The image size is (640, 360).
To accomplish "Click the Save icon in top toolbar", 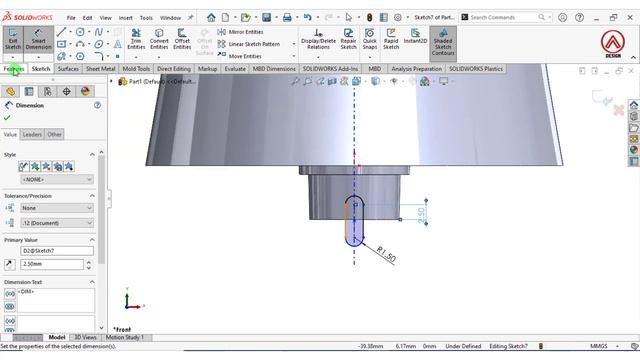I will (x=267, y=18).
